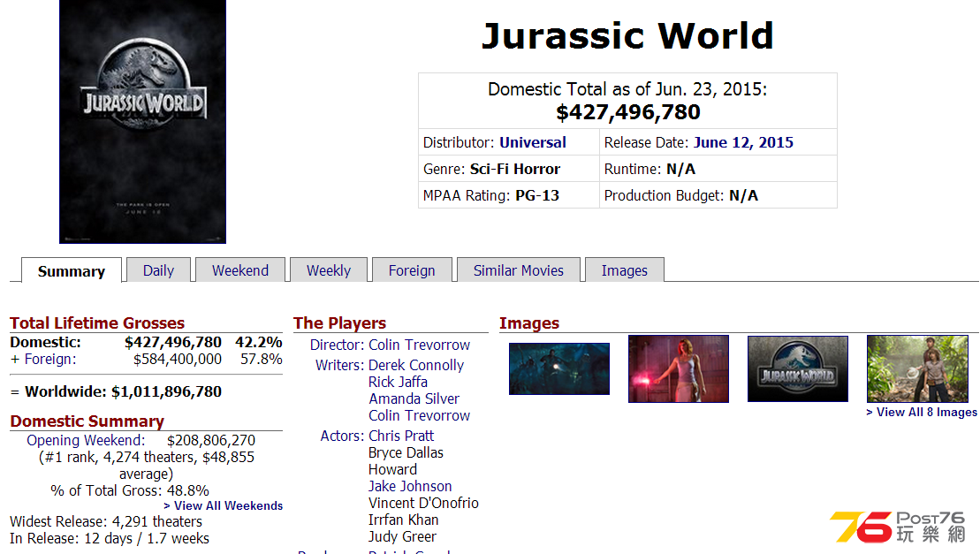The image size is (980, 554).
Task: Switch to the Weekend tab
Action: click(x=240, y=270)
